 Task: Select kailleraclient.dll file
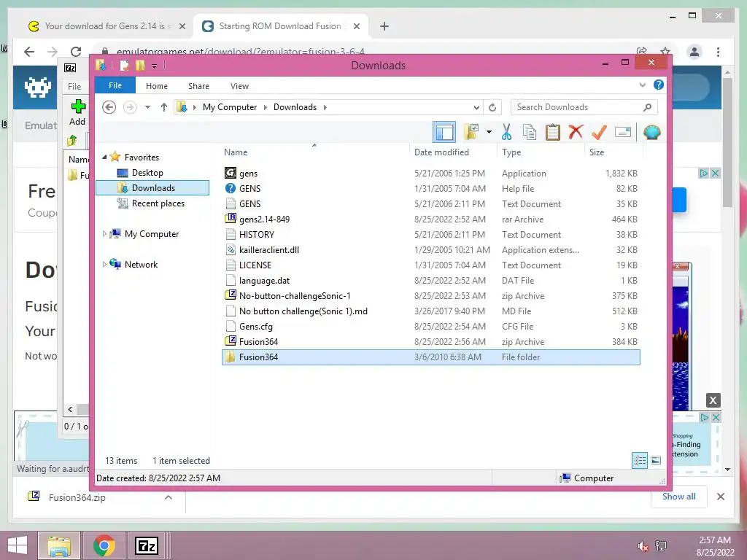[430, 249]
